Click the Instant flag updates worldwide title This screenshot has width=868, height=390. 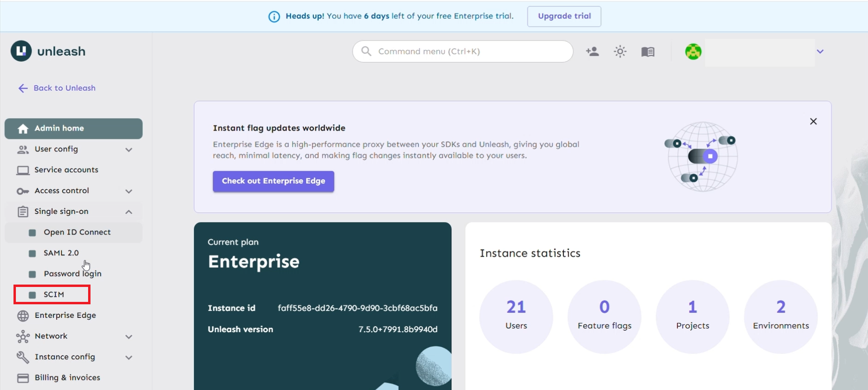pos(279,128)
